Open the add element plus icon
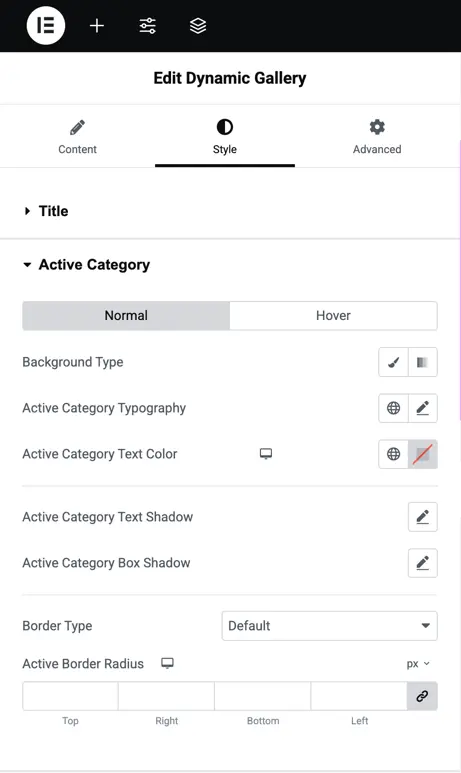The image size is (461, 773). click(x=97, y=25)
